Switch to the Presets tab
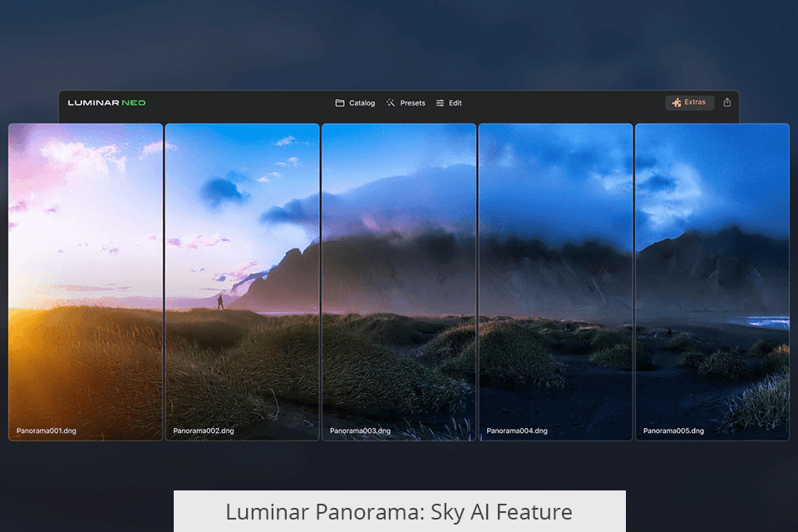This screenshot has width=798, height=532. [405, 103]
